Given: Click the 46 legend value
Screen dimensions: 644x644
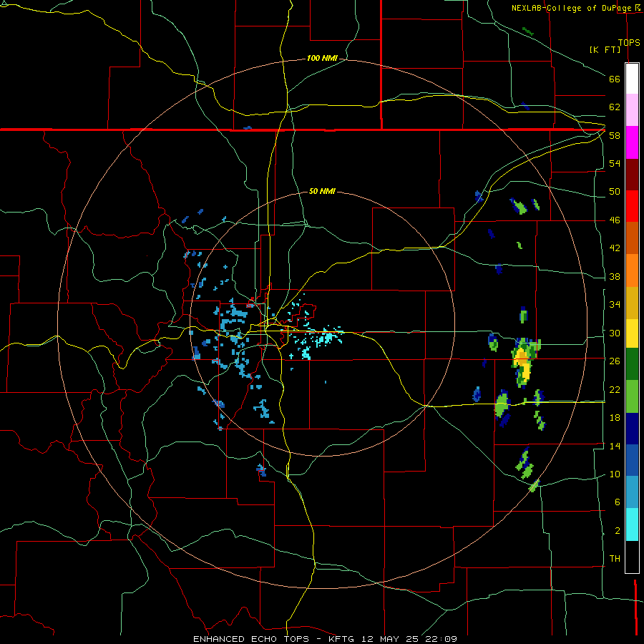Looking at the screenshot, I should pyautogui.click(x=615, y=220).
